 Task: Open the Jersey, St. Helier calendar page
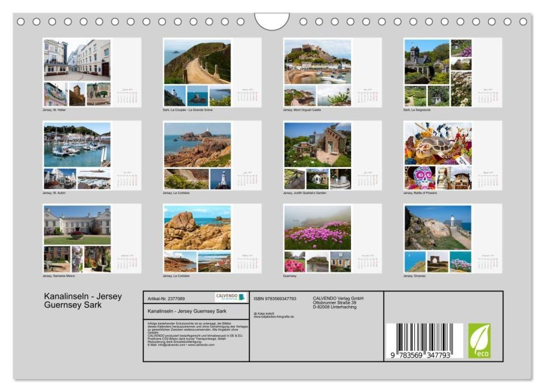pos(92,72)
